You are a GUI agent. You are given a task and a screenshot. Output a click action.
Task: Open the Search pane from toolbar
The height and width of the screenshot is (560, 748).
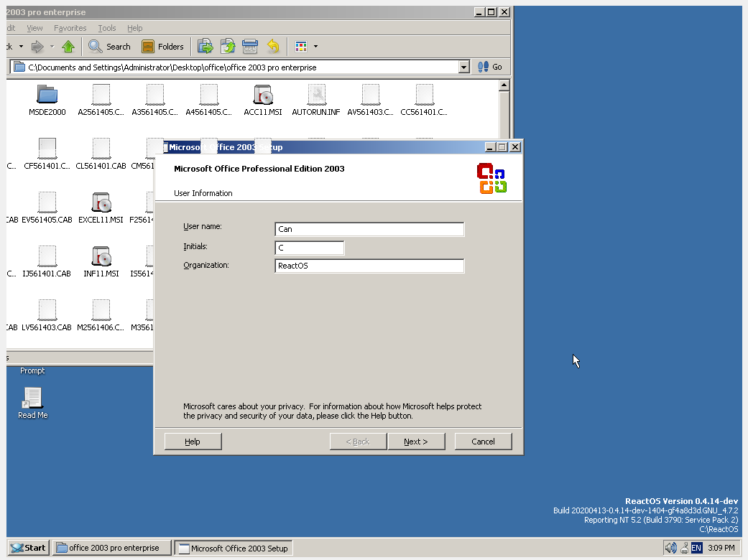click(x=109, y=47)
